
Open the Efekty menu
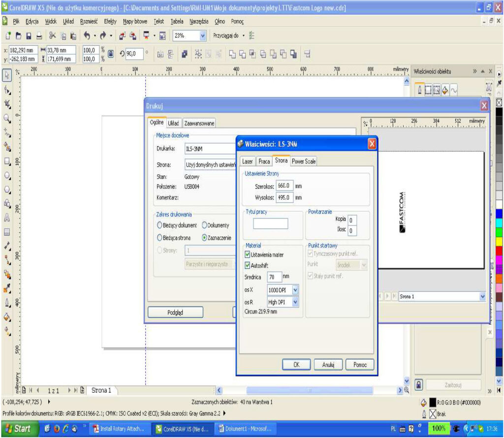[110, 22]
